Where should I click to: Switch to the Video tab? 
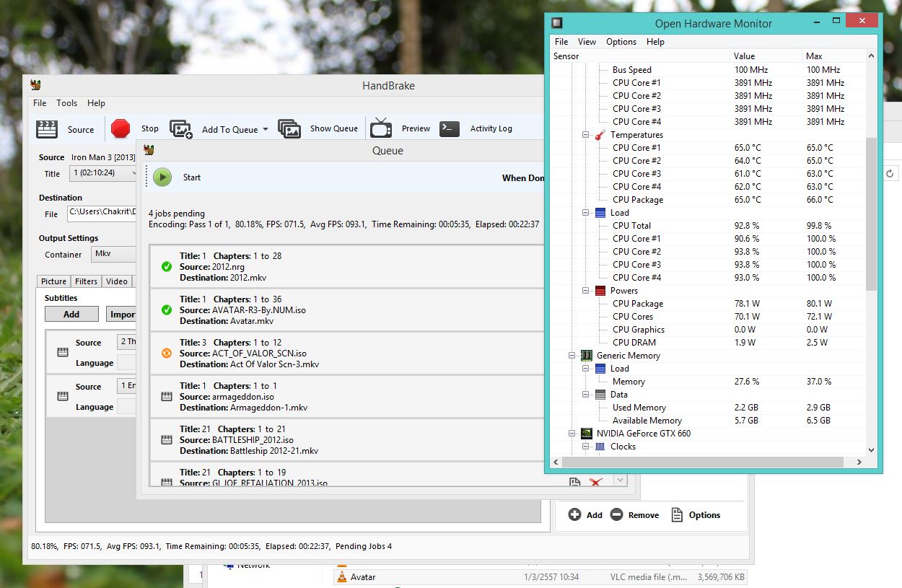point(117,281)
